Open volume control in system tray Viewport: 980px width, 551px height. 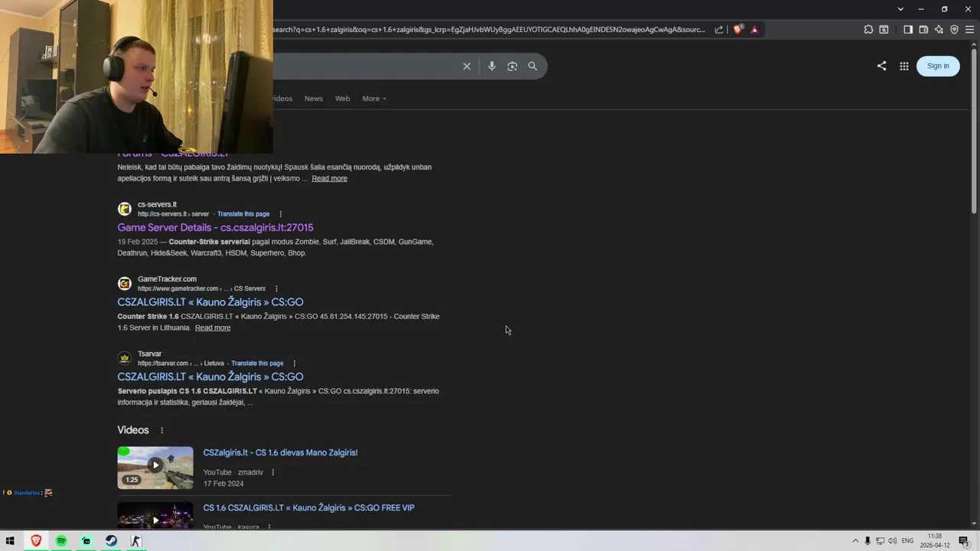pyautogui.click(x=892, y=541)
